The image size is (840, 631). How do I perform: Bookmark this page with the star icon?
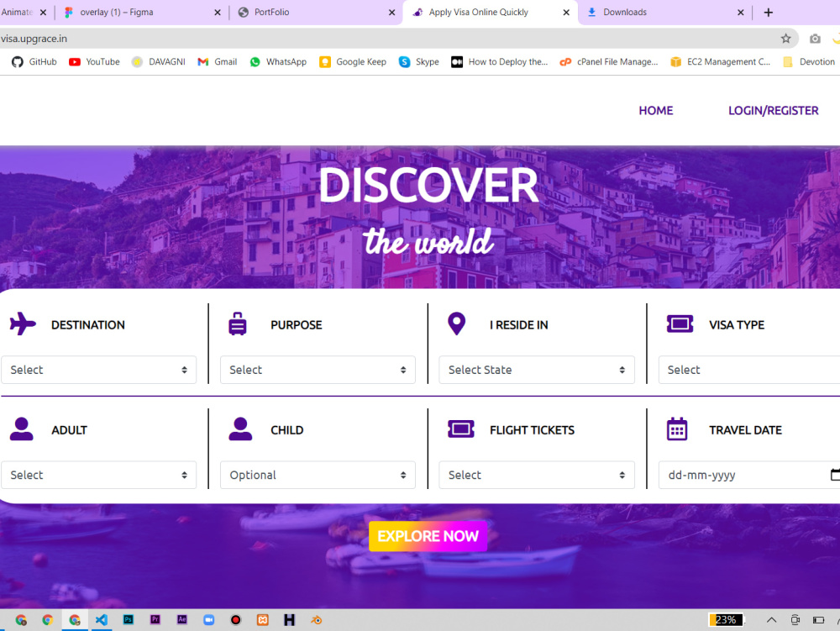tap(785, 39)
